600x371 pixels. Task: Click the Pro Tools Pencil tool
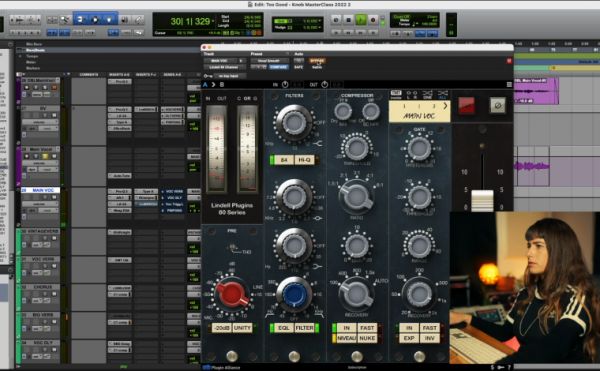[x=138, y=19]
